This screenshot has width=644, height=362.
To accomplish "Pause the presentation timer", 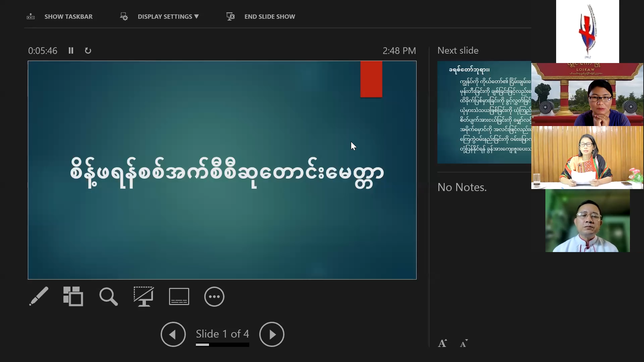I will click(x=71, y=51).
